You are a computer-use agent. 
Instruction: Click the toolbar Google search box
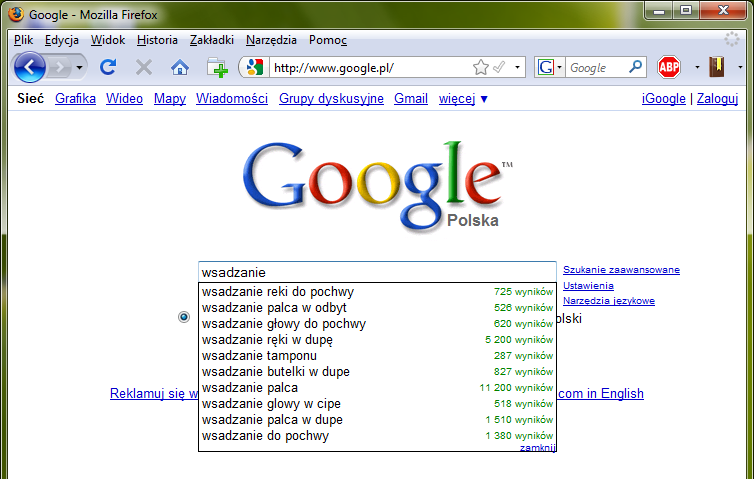(596, 67)
